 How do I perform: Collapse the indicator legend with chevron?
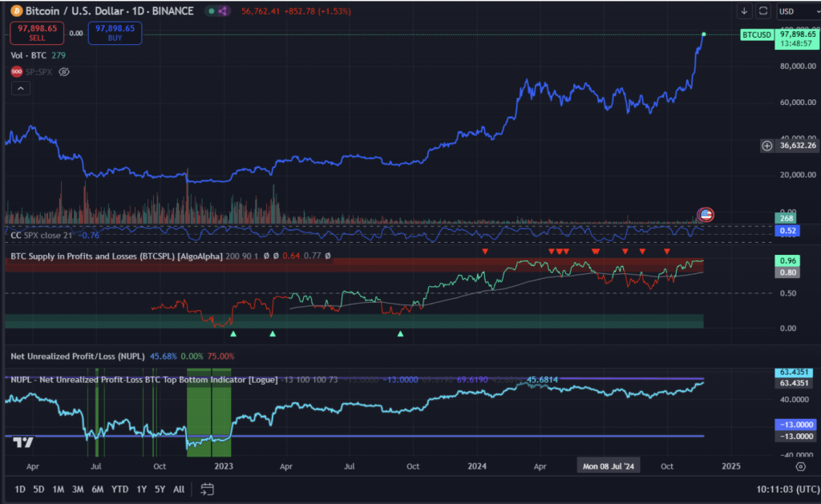click(20, 88)
